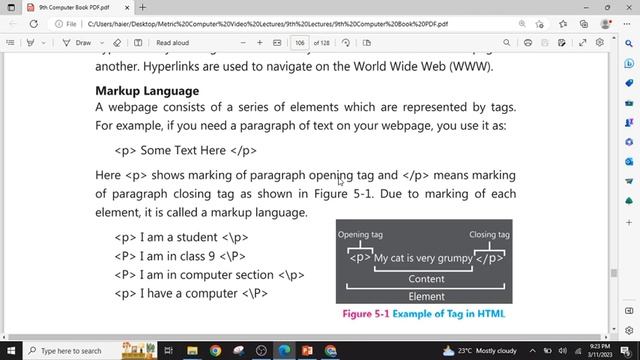Select the file path address bar

(267, 24)
